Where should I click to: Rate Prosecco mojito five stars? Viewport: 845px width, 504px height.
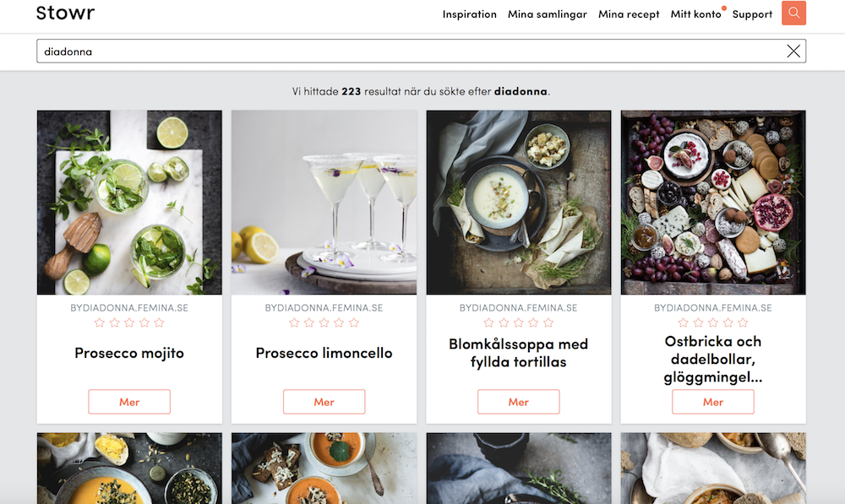point(159,323)
